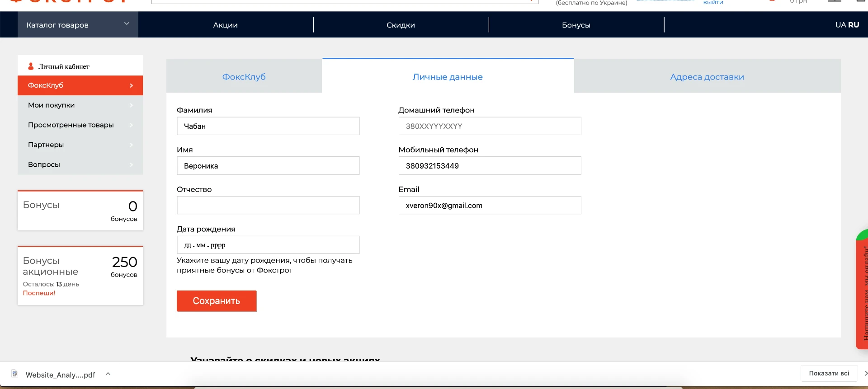Viewport: 868px width, 389px height.
Task: Open the downloaded Website_Analy....pdf file
Action: pos(60,375)
